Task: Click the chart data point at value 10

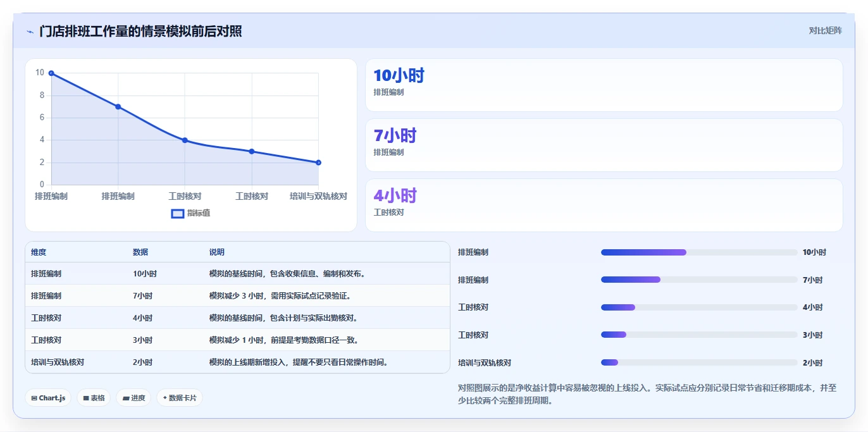Action: tap(51, 73)
